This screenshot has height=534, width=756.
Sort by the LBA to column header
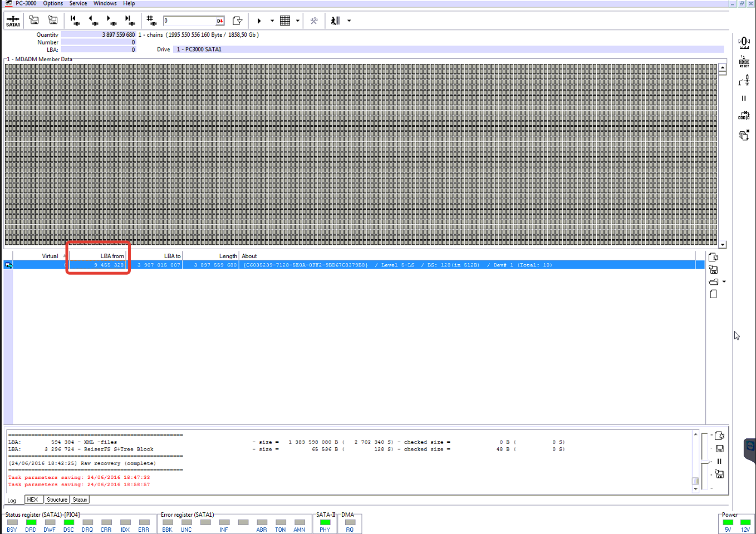[x=154, y=256]
